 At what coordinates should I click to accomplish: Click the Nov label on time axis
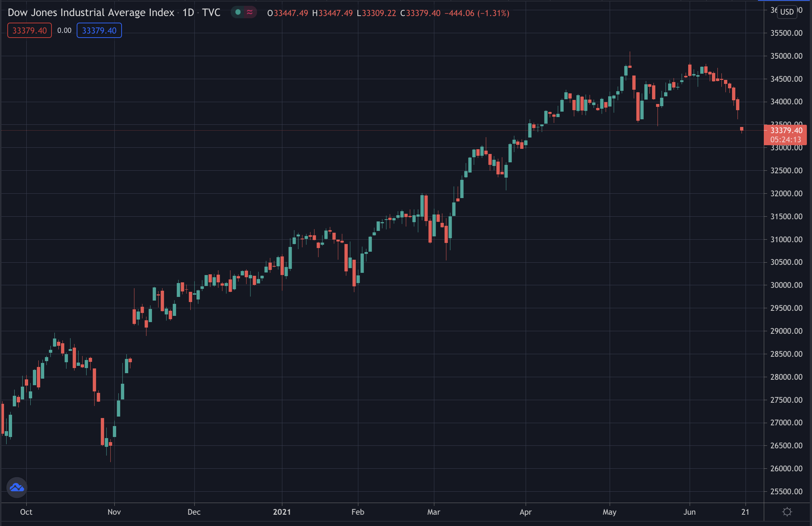click(114, 512)
